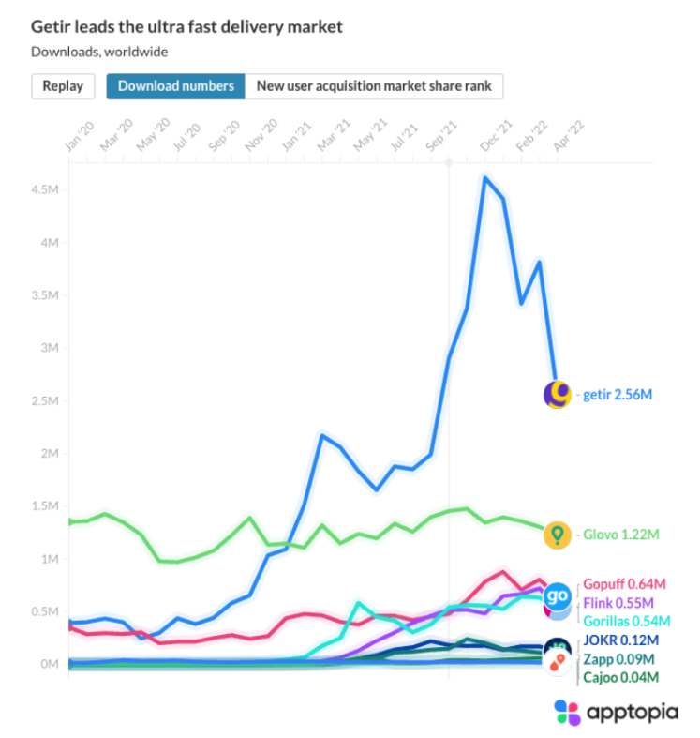The height and width of the screenshot is (738, 700).
Task: Click the getir purple moon icon
Action: click(557, 395)
